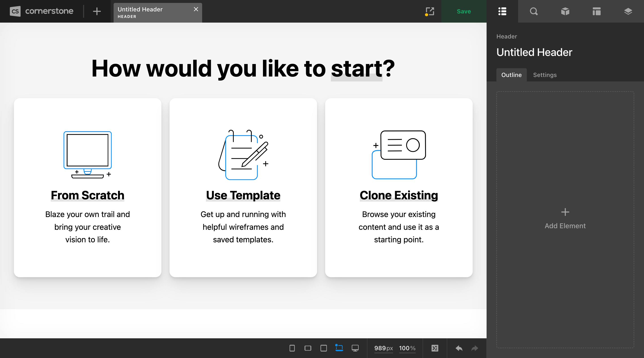Click the fullscreen preview icon
This screenshot has width=644, height=358.
(x=430, y=11)
